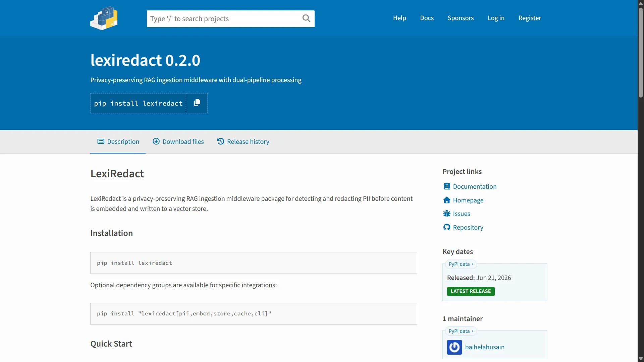This screenshot has height=362, width=644.
Task: Open the Issues project link
Action: coord(461,214)
